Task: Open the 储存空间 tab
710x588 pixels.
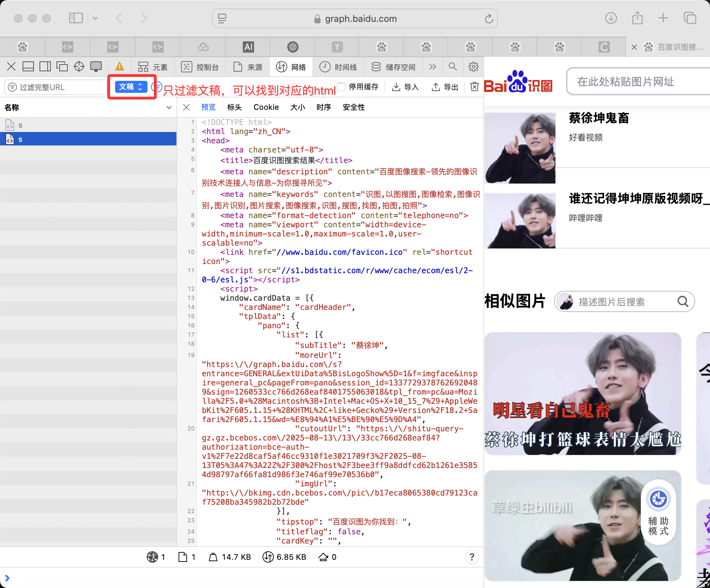Action: click(x=393, y=67)
